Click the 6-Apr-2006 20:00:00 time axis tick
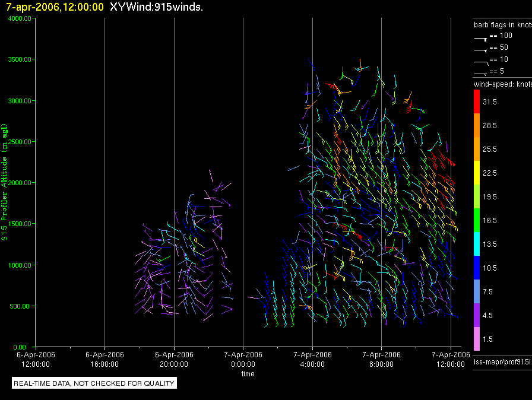The image size is (532, 400). coord(173,358)
